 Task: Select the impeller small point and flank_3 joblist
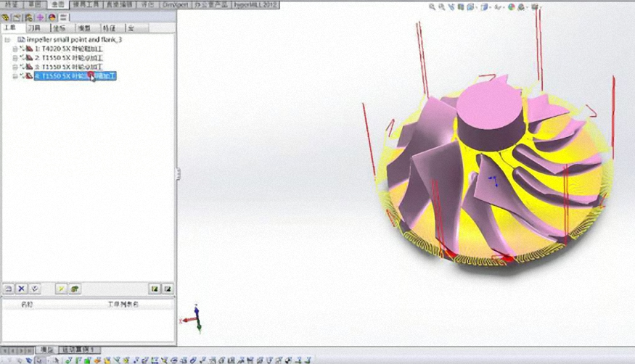pos(74,40)
